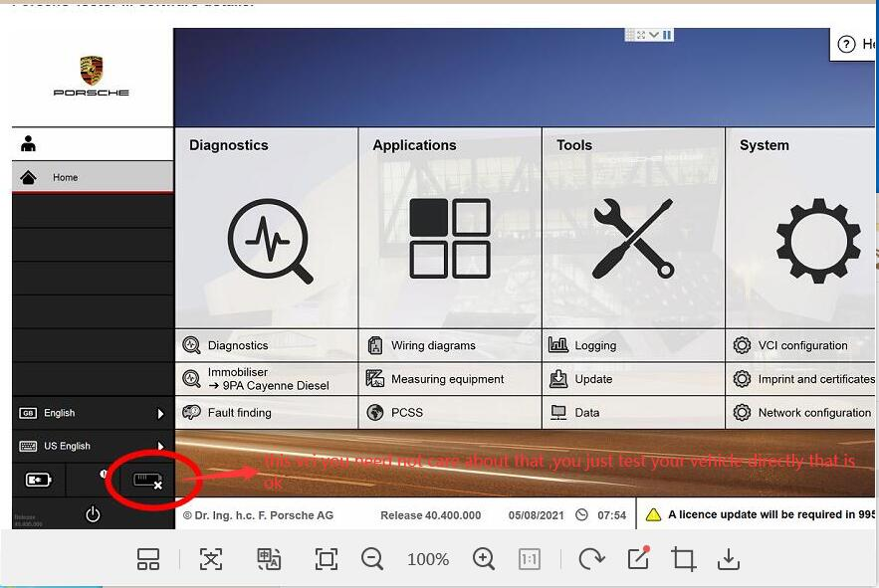Open the VCI configuration link
Screen dimensions: 879x588
(802, 345)
